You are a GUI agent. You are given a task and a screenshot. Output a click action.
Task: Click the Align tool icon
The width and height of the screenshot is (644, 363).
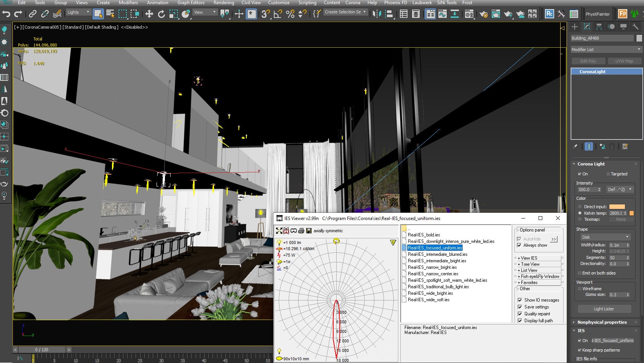[389, 14]
